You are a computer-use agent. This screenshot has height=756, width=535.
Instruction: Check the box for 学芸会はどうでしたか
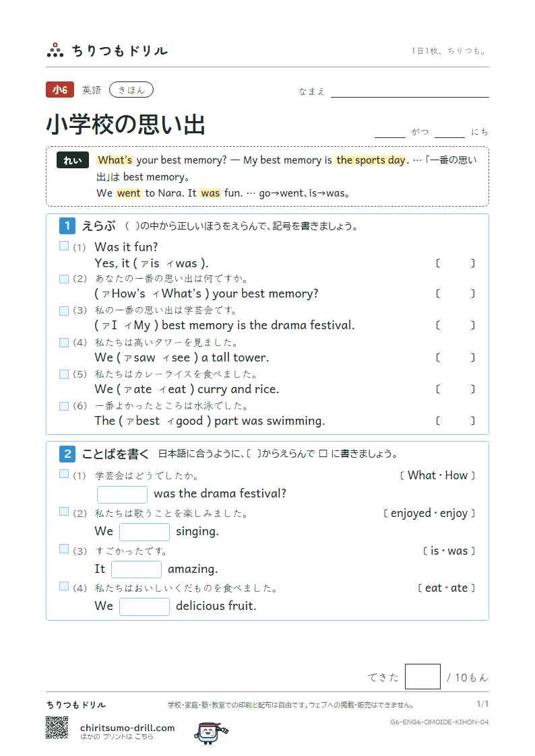coord(64,474)
